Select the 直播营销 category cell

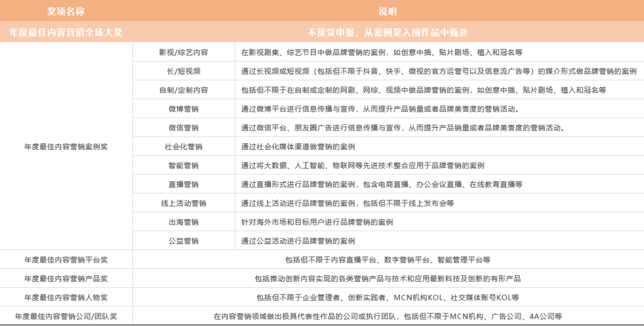pos(184,184)
